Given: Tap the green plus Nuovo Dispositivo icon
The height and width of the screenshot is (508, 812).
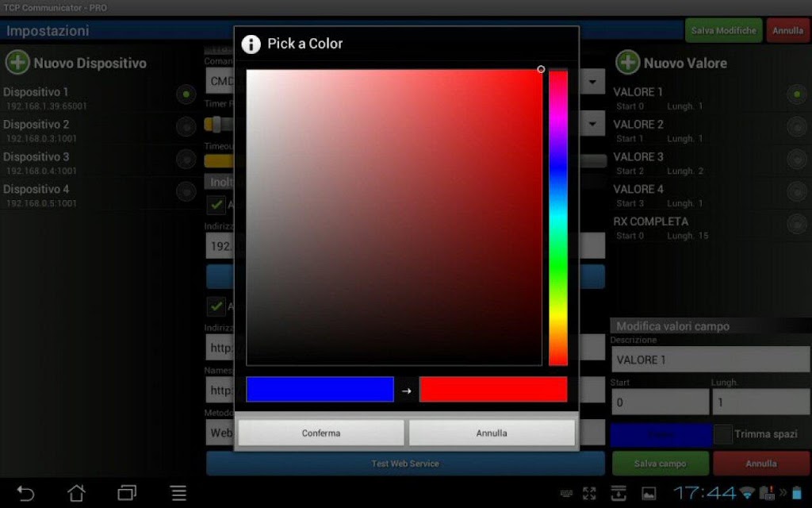Looking at the screenshot, I should point(17,63).
